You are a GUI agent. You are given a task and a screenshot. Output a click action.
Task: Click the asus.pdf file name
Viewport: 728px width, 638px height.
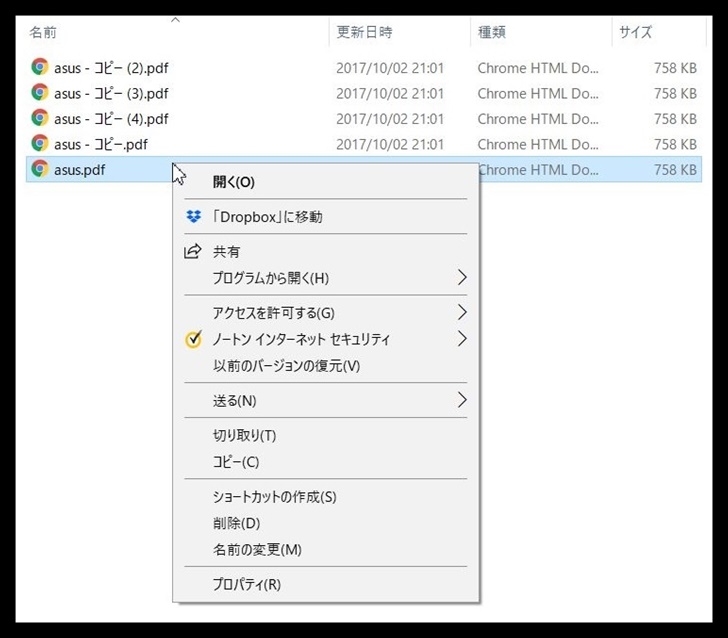(x=79, y=170)
